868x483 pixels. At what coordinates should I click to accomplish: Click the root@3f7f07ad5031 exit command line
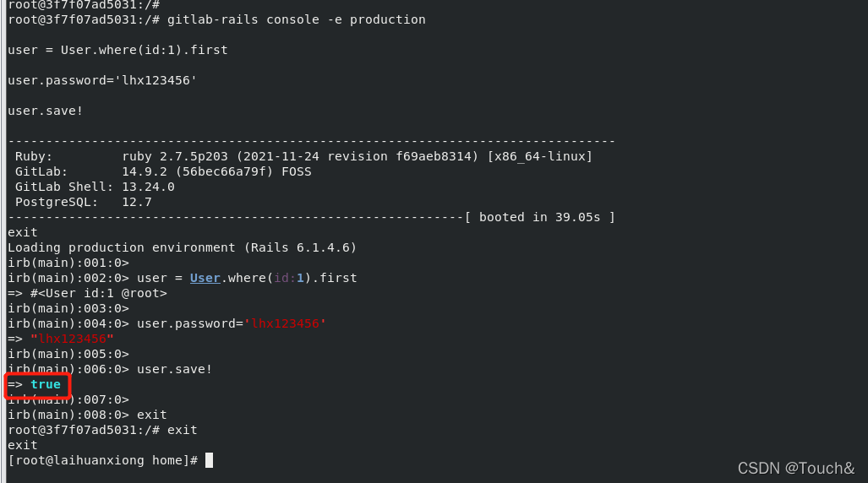point(101,430)
